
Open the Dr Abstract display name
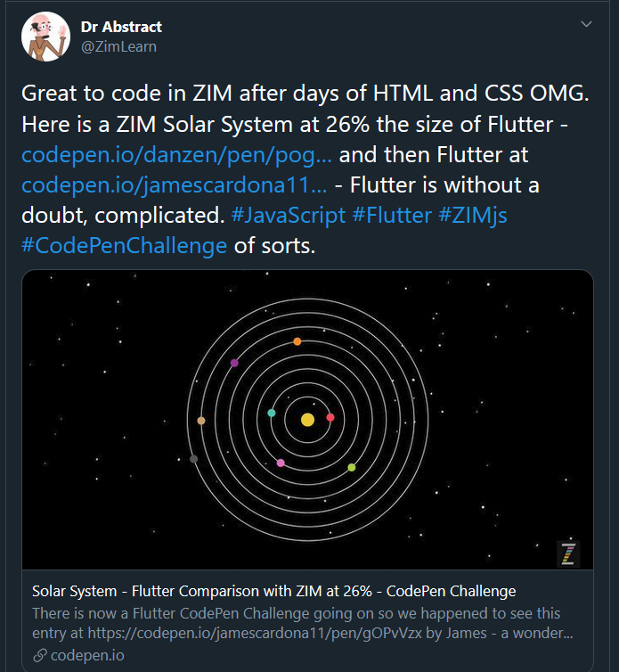(121, 27)
